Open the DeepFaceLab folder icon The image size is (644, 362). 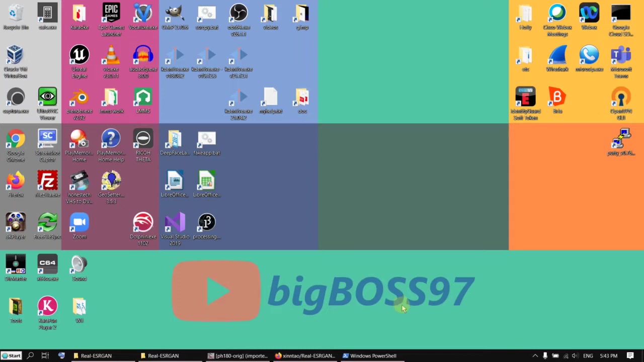coord(175,143)
